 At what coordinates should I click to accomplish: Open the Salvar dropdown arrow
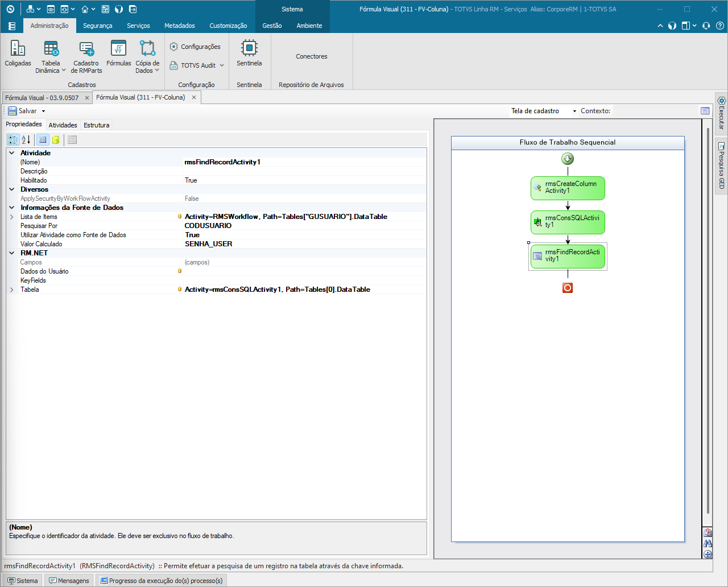(x=43, y=111)
